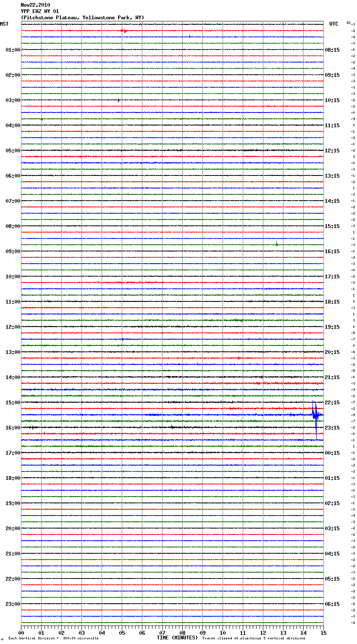Select the 10:00 MST time label
Image resolution: width=357 pixels, height=644 pixels.
point(13,277)
